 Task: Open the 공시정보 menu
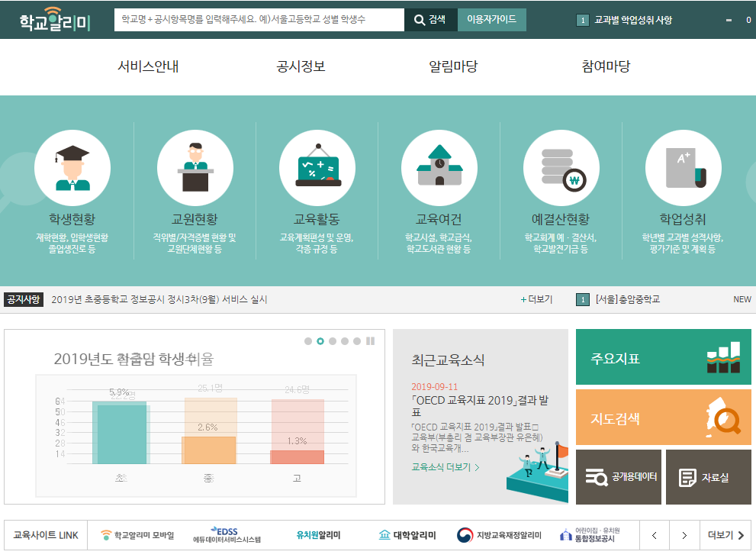301,66
